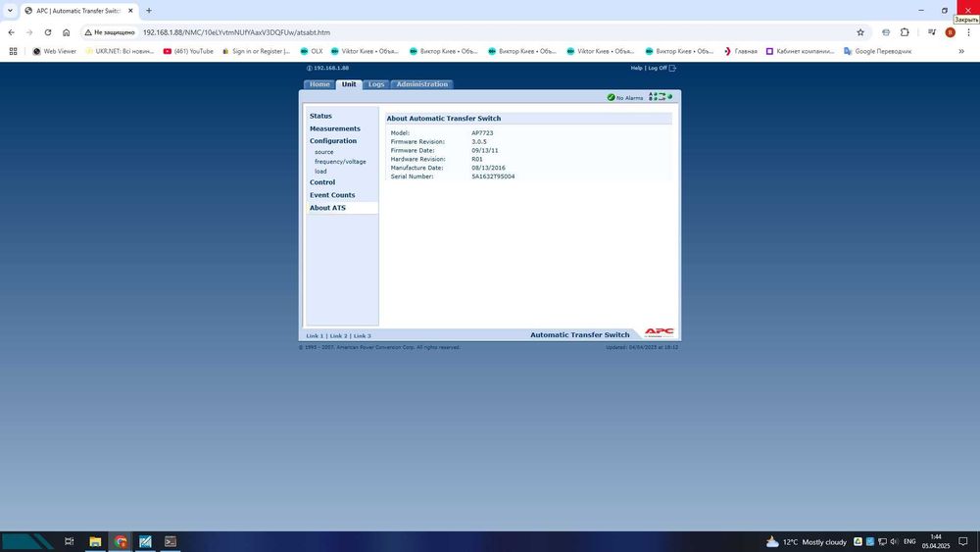Image resolution: width=980 pixels, height=552 pixels.
Task: Focus the address bar URL
Action: (236, 32)
